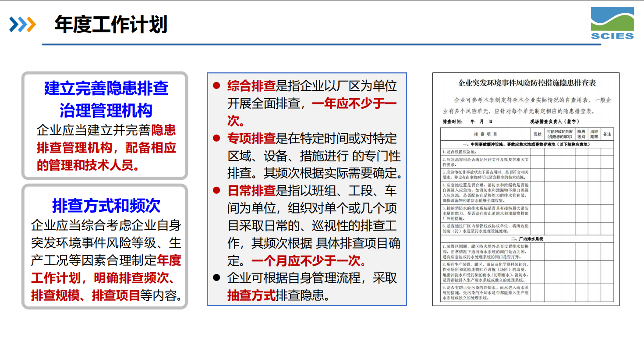
Task: Click the blue heading 建立完善隐患排查治理管理机构
Action: click(x=106, y=99)
